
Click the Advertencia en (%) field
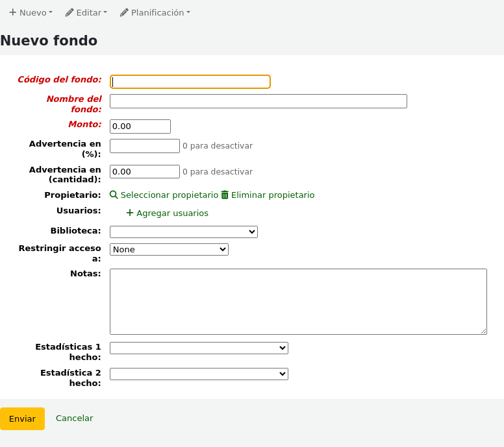144,146
